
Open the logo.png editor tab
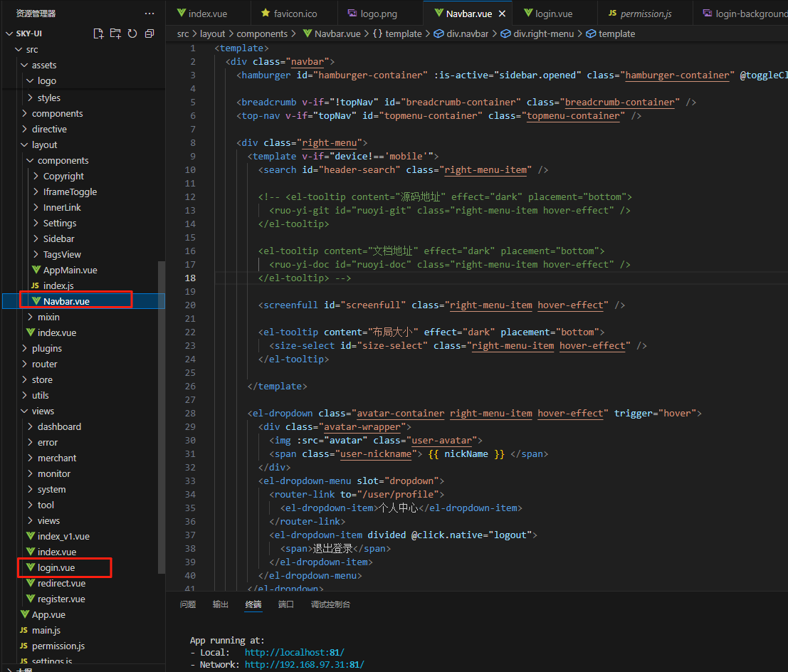[x=373, y=14]
